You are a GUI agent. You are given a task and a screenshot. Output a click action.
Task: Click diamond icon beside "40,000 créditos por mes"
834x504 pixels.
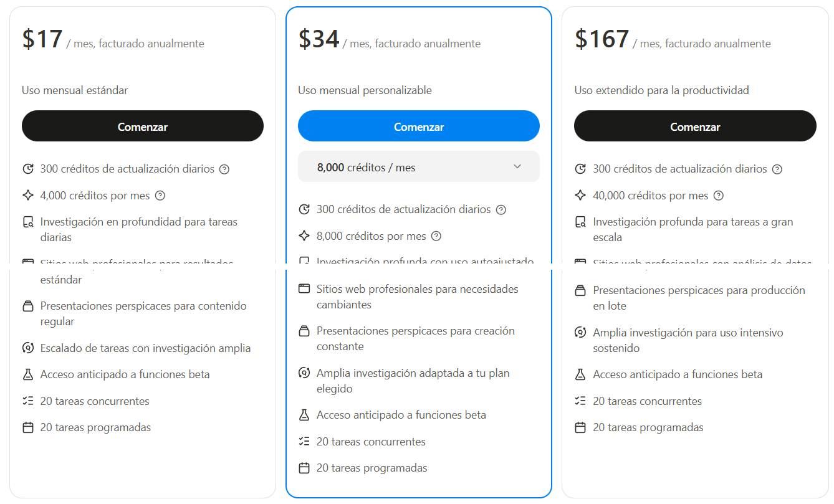point(580,195)
